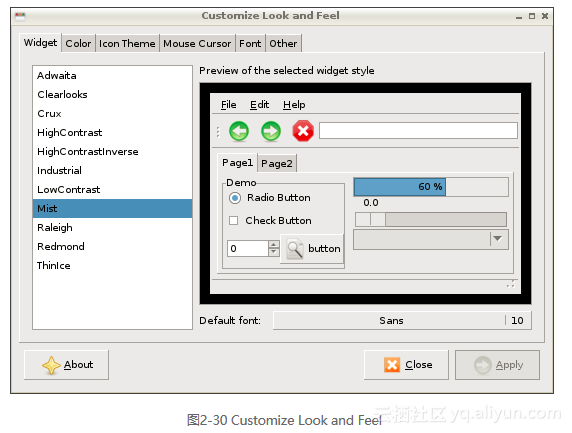Click the green forward arrow icon in the preview
Viewport: 572px width, 433px height.
click(271, 131)
